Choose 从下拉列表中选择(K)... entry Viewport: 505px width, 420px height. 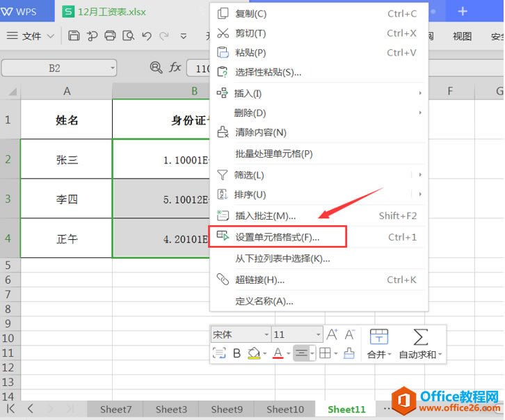click(319, 259)
